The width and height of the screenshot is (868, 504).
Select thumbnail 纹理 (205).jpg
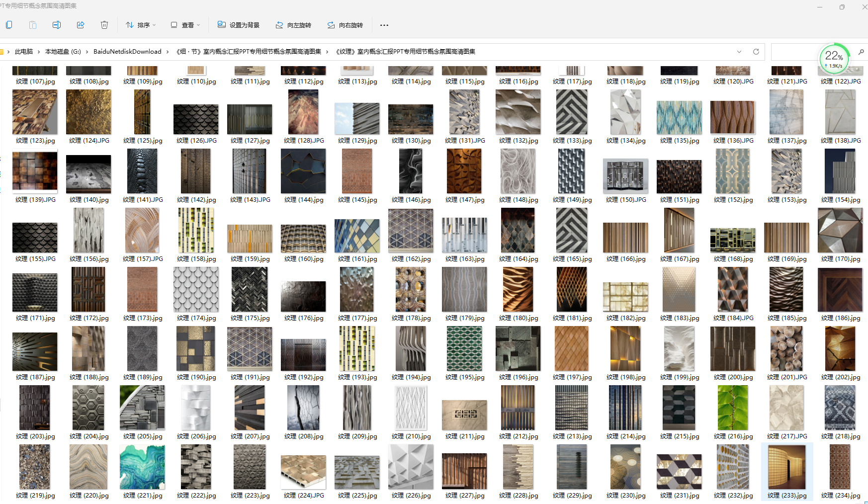tap(142, 408)
